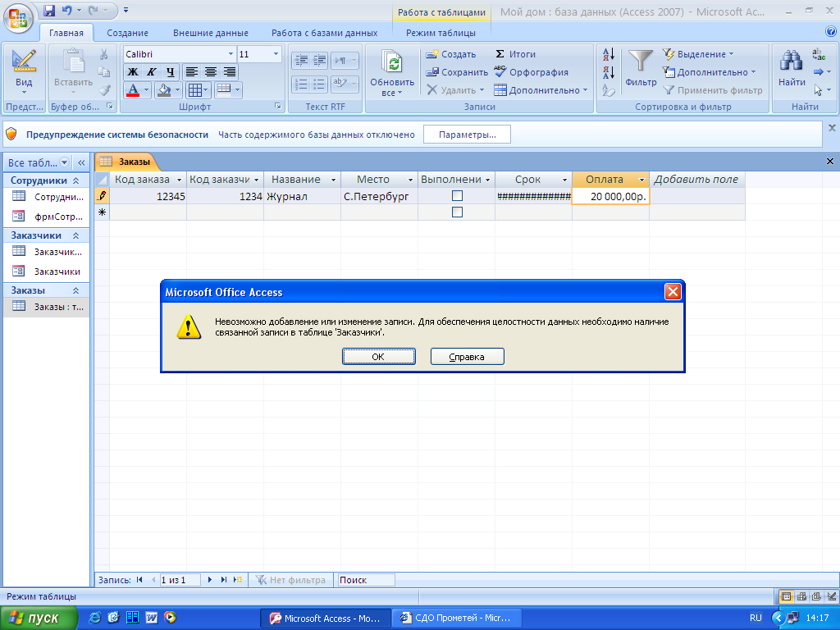Go to first record navigation button

coord(139,580)
